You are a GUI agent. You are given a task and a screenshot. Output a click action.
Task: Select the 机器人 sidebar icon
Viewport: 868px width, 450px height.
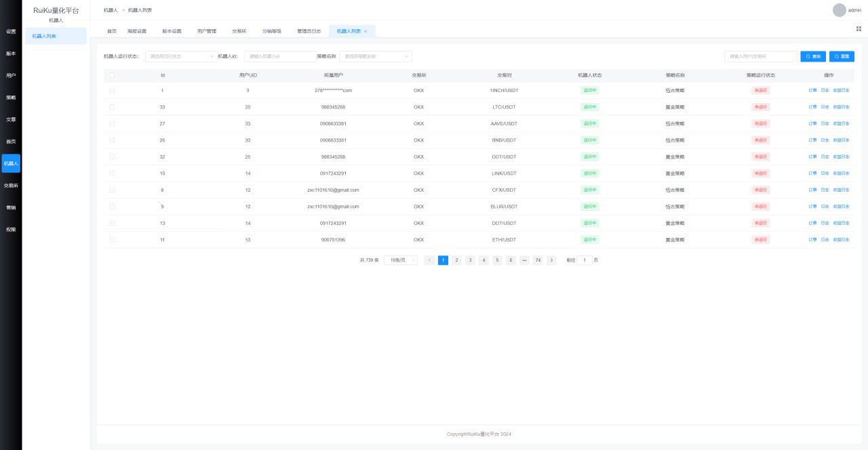tap(10, 163)
